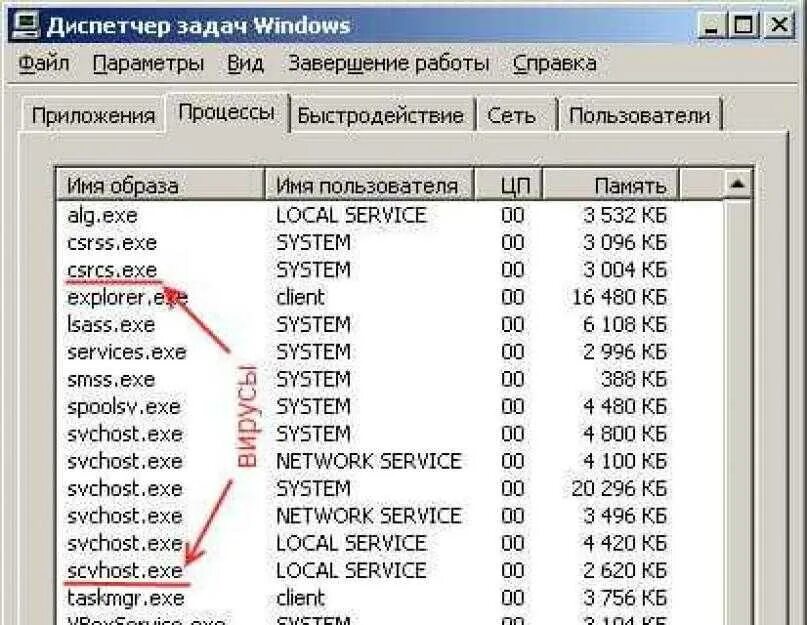807x625 pixels.
Task: Switch to the Приложения tab
Action: click(x=93, y=115)
